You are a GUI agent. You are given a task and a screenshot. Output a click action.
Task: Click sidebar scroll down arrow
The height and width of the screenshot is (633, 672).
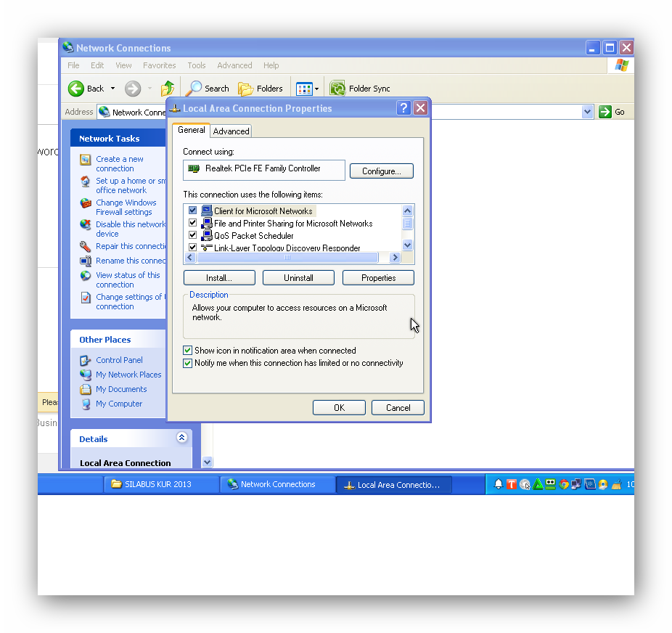pos(208,462)
